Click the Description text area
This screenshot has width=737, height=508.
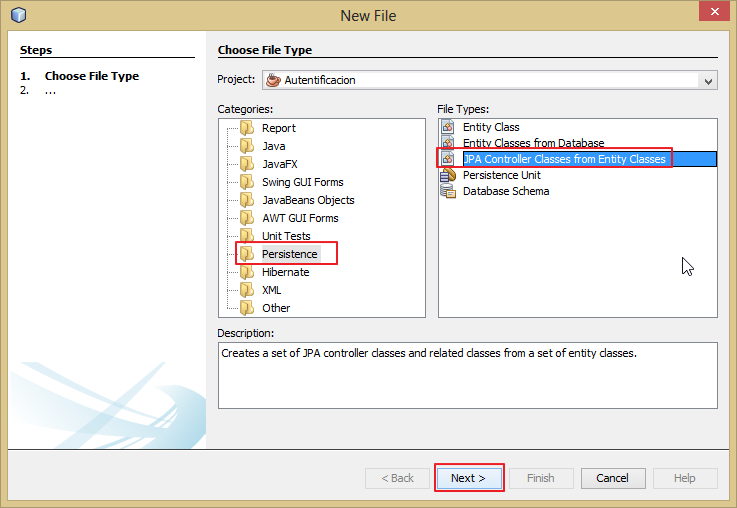coord(468,375)
